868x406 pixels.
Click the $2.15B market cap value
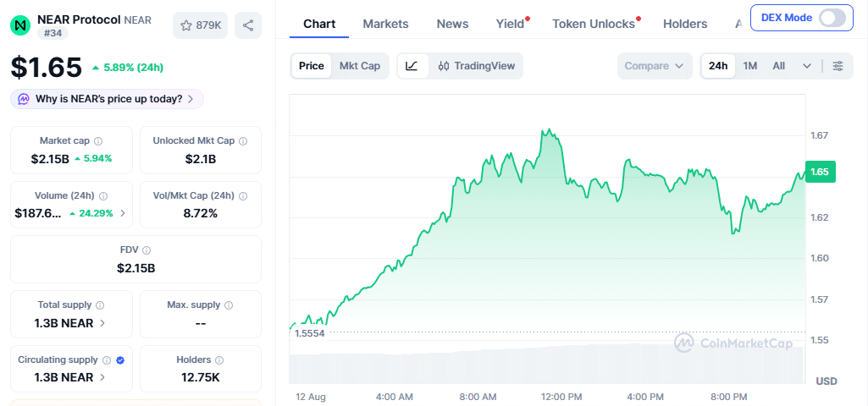point(50,159)
